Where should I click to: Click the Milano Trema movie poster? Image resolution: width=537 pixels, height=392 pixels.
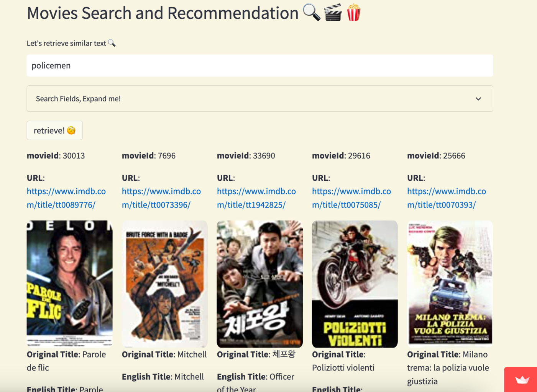tap(450, 284)
